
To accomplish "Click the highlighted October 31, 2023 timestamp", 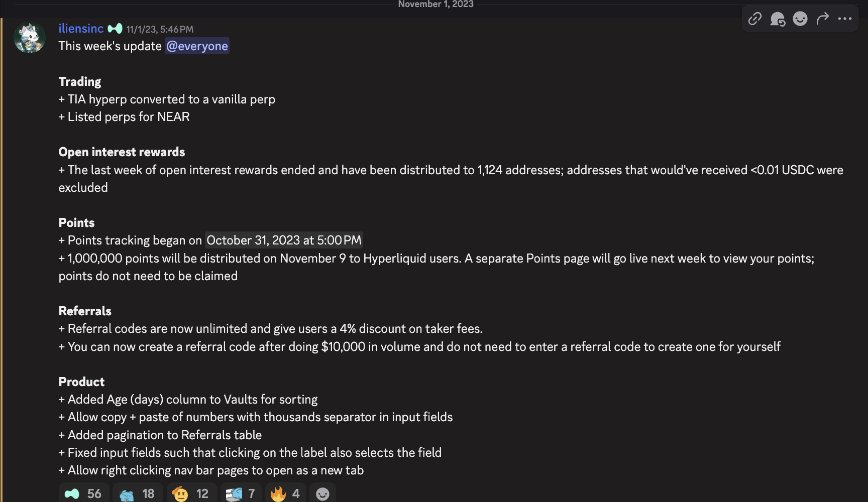I will coord(283,240).
